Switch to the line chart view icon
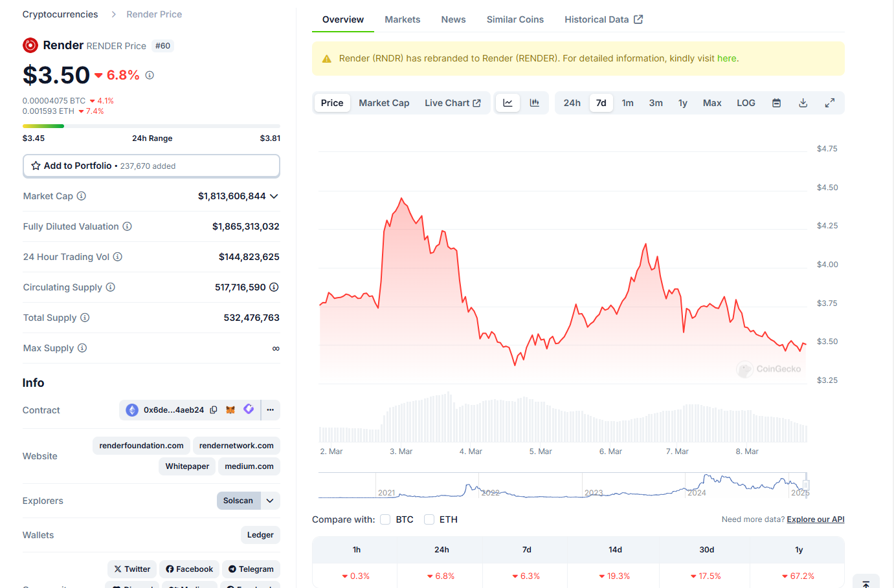The image size is (894, 588). click(508, 103)
